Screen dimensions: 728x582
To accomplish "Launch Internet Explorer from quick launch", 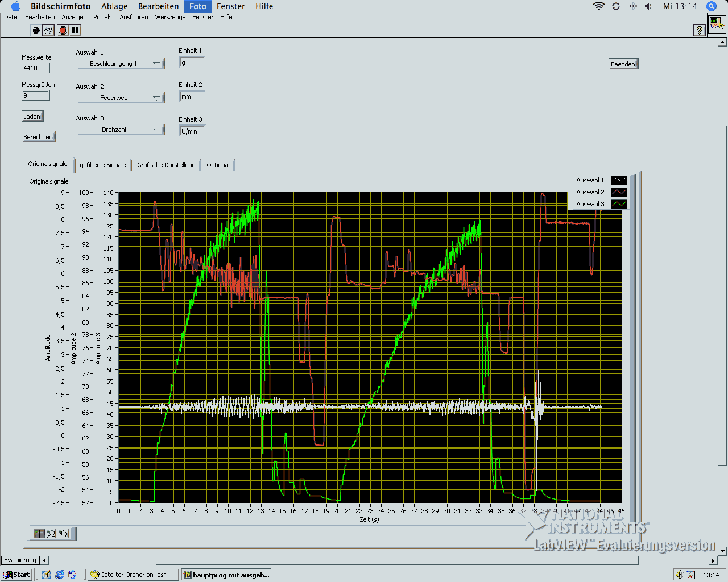I will (60, 575).
